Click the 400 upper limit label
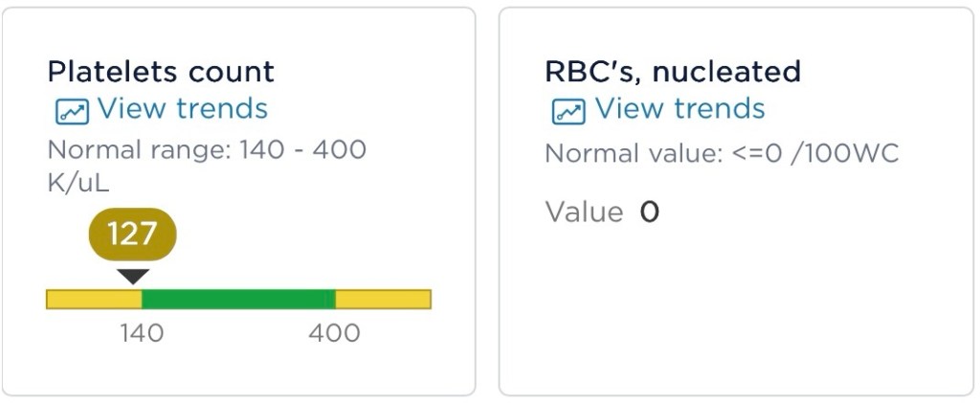The image size is (980, 403). click(333, 333)
